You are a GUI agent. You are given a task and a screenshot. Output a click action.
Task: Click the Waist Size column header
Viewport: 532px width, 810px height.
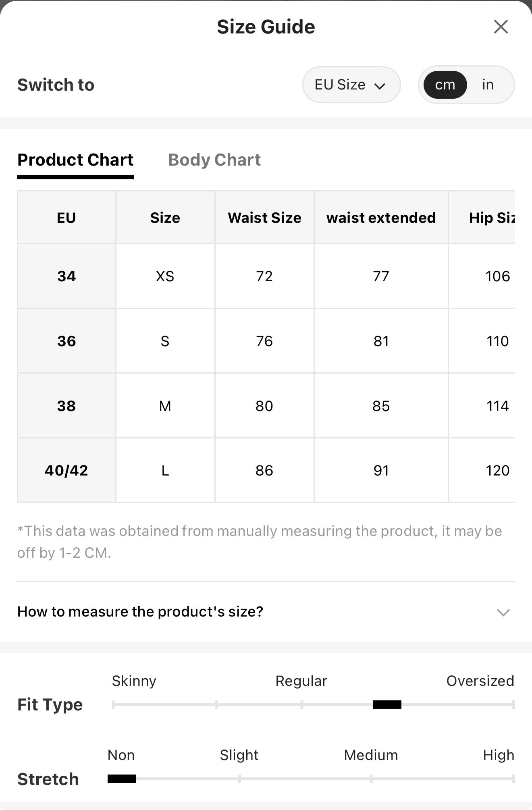click(264, 218)
